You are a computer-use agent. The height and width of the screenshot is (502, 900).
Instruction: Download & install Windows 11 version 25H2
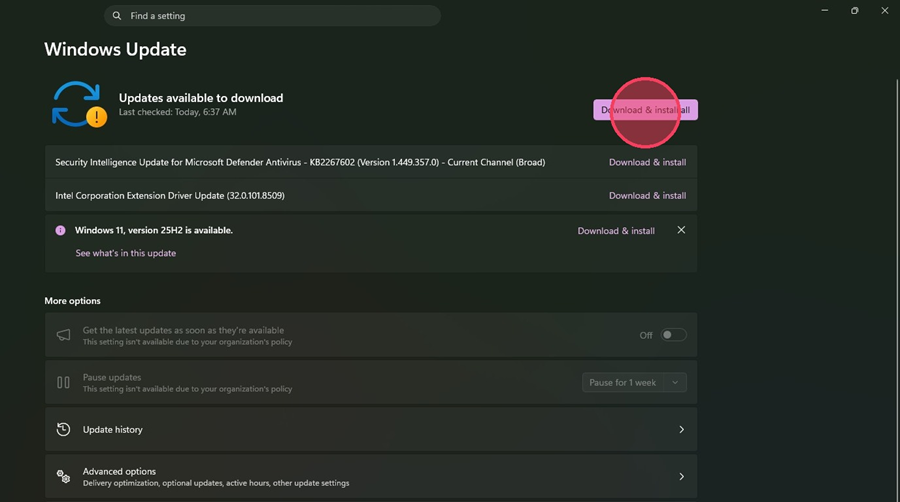click(x=616, y=231)
